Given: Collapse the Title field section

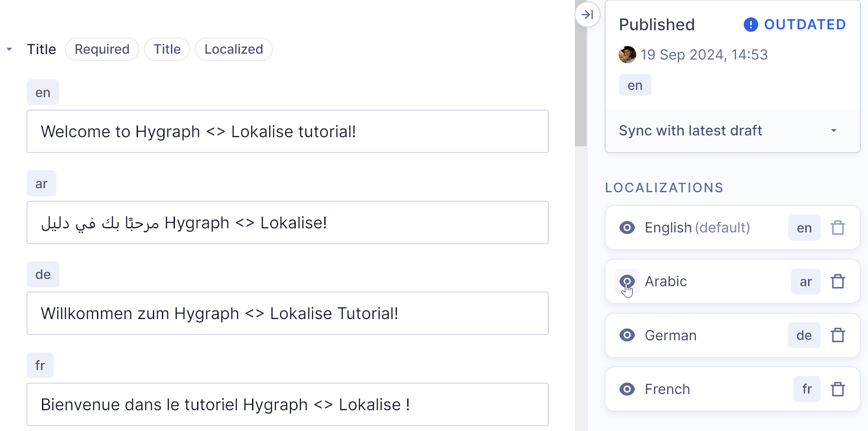Looking at the screenshot, I should [9, 49].
